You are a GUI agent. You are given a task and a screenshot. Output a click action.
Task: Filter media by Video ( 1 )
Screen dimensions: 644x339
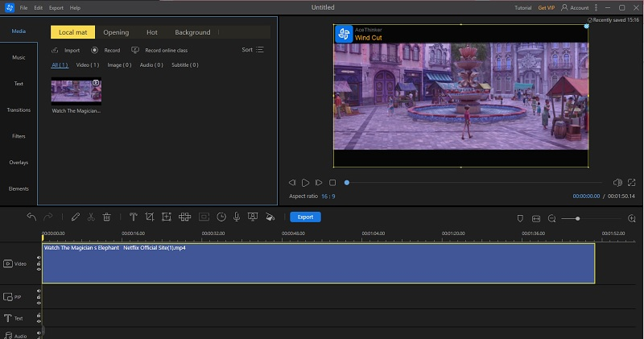[x=88, y=65]
